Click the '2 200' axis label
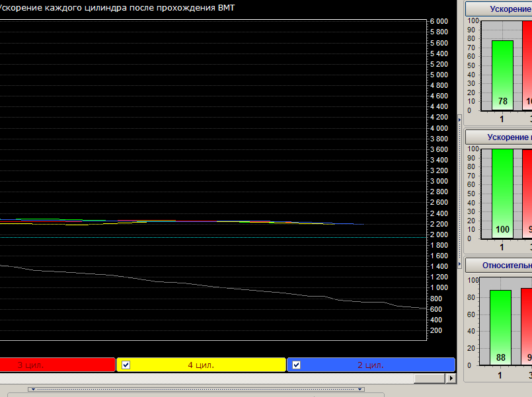The image size is (532, 397). tap(439, 224)
